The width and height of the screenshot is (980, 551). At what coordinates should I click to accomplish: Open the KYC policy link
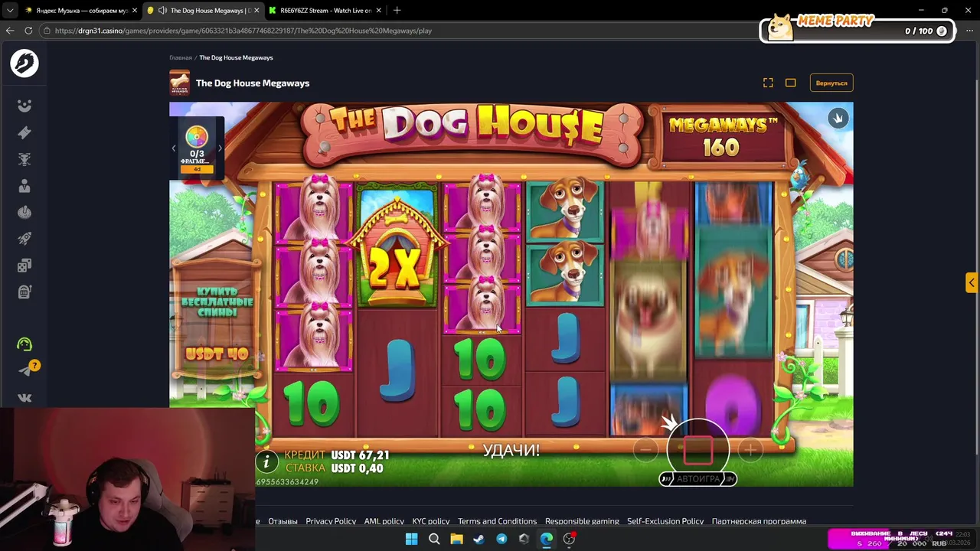[x=431, y=521]
